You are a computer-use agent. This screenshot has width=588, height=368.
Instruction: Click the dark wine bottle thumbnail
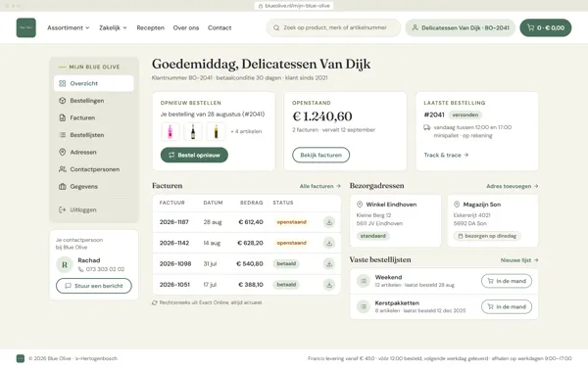coord(193,132)
